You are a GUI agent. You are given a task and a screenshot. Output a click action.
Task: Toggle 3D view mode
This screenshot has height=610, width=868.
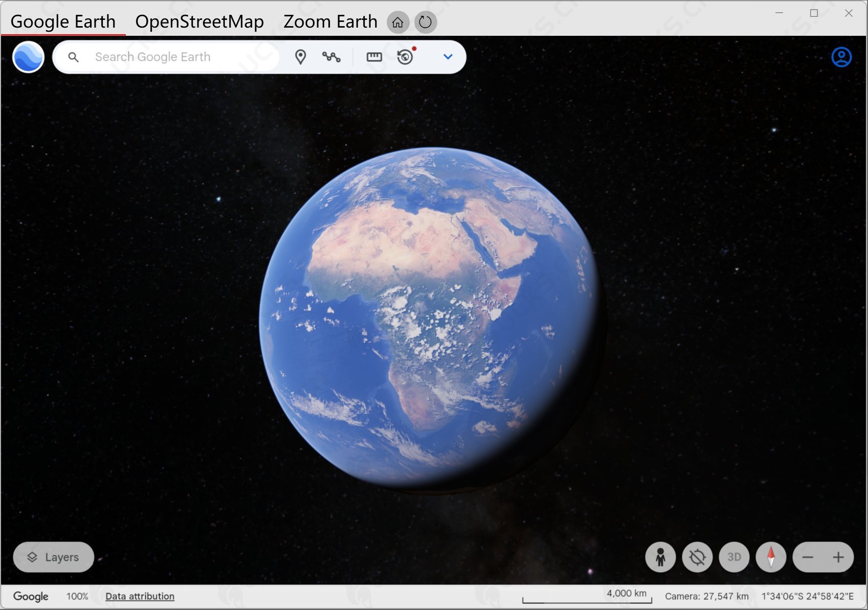[734, 557]
